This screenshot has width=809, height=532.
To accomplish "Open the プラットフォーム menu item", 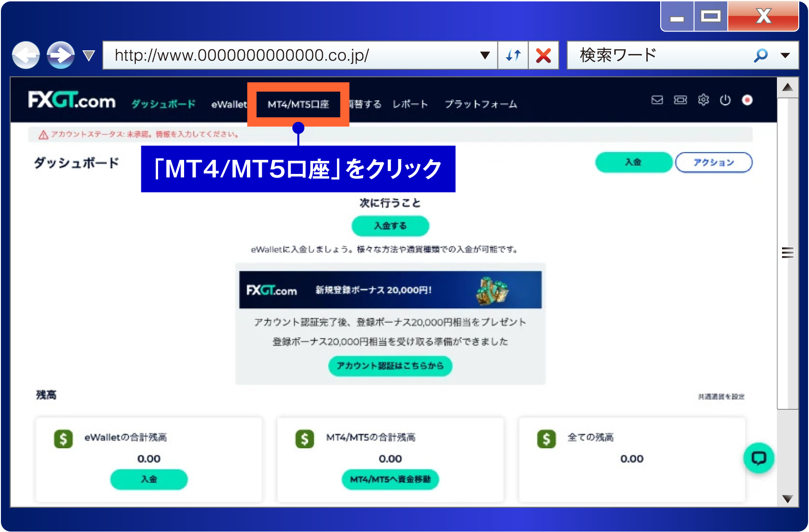I will tap(481, 104).
